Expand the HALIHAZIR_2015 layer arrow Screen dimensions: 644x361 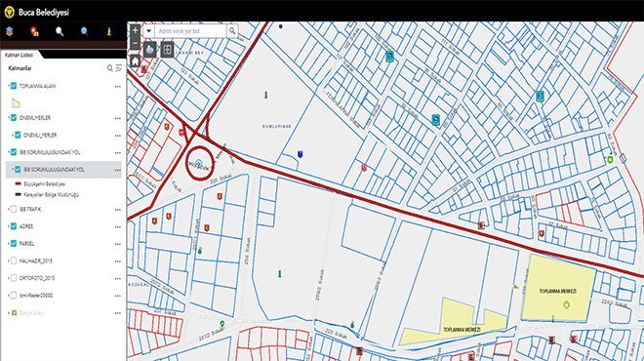8,261
